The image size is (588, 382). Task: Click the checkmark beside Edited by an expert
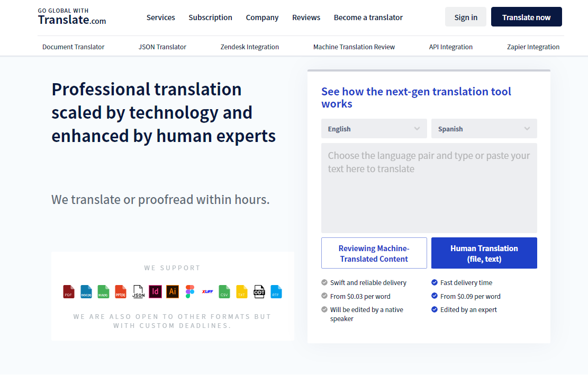[x=435, y=309]
